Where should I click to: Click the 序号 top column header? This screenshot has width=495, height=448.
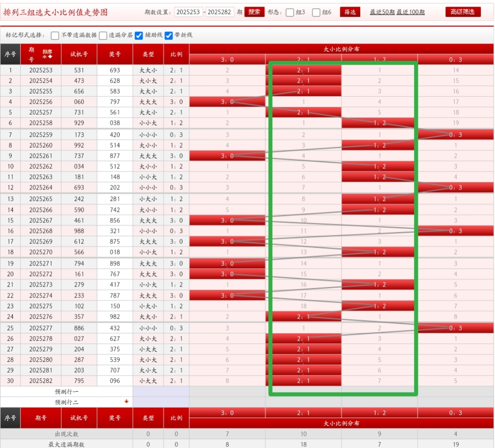[10, 54]
